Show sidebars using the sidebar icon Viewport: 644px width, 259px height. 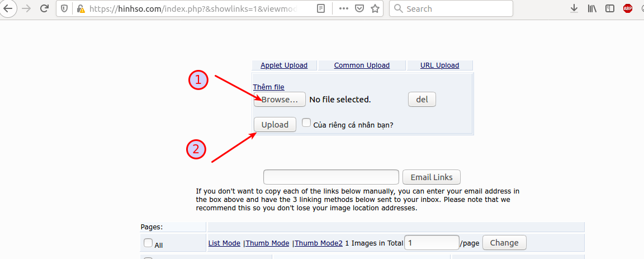[x=610, y=8]
